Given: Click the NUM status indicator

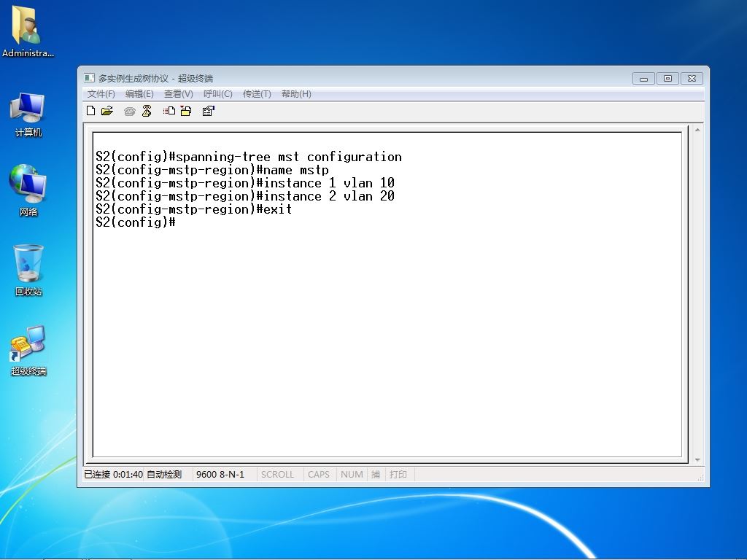Looking at the screenshot, I should pos(352,474).
